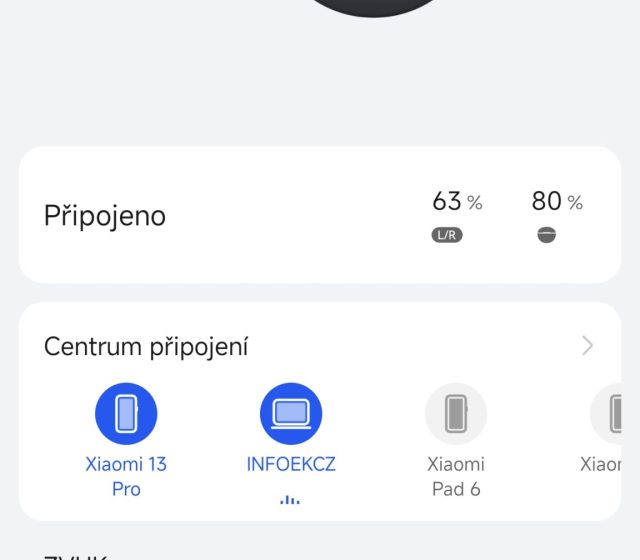Connect via the Xiaomi Pad 6 label
The image size is (640, 560).
[x=456, y=477]
